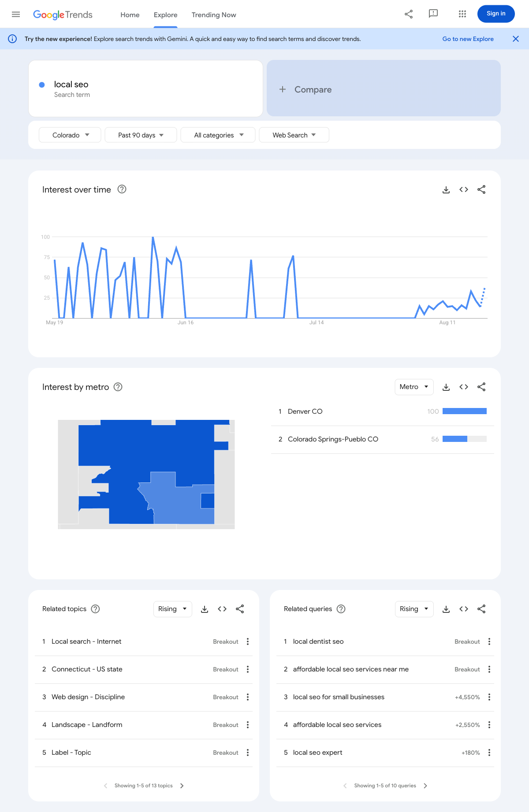The height and width of the screenshot is (812, 529).
Task: Open help for Related queries
Action: [x=341, y=609]
